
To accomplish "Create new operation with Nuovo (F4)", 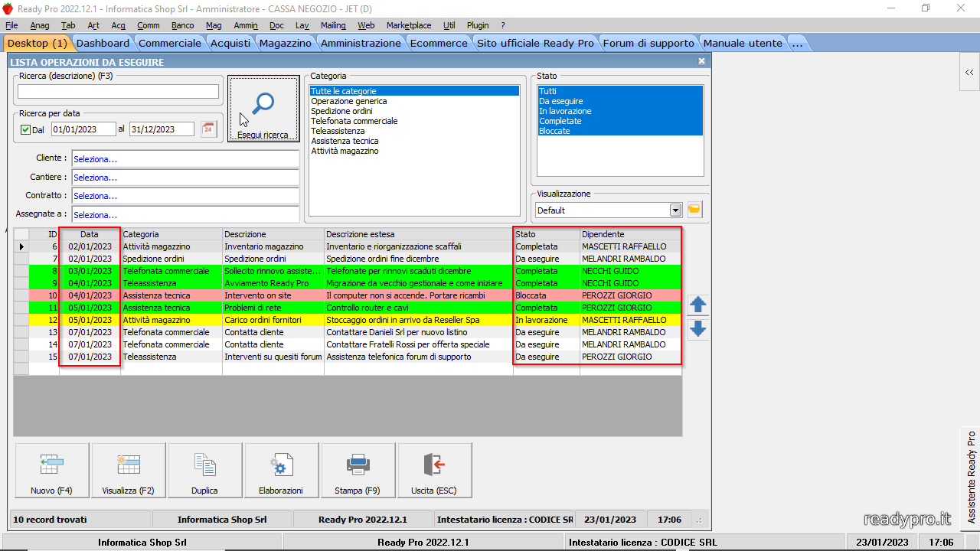I will tap(51, 470).
